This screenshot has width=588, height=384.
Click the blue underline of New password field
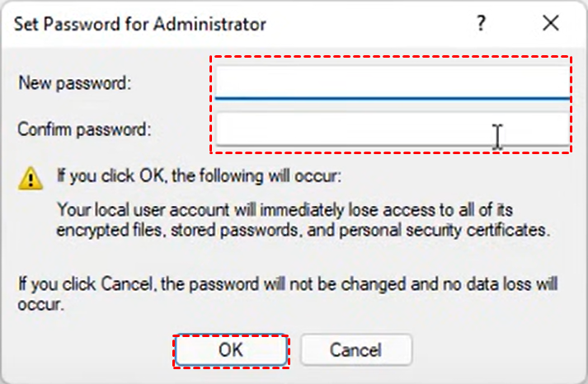coord(393,99)
